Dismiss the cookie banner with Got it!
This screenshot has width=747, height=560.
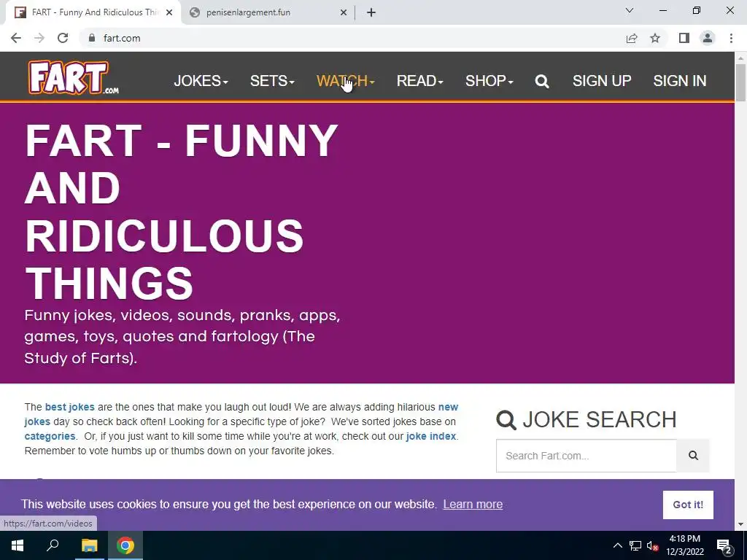pyautogui.click(x=688, y=505)
